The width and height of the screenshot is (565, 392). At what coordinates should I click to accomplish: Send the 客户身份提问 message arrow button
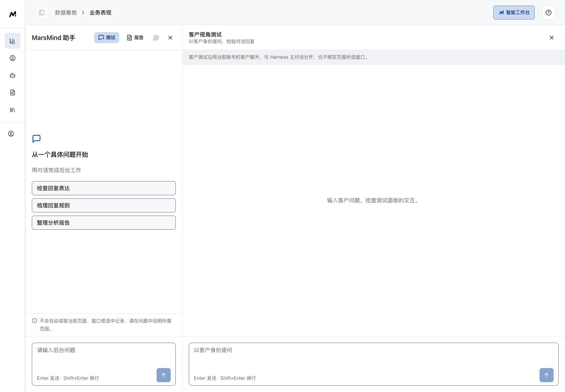click(x=547, y=375)
